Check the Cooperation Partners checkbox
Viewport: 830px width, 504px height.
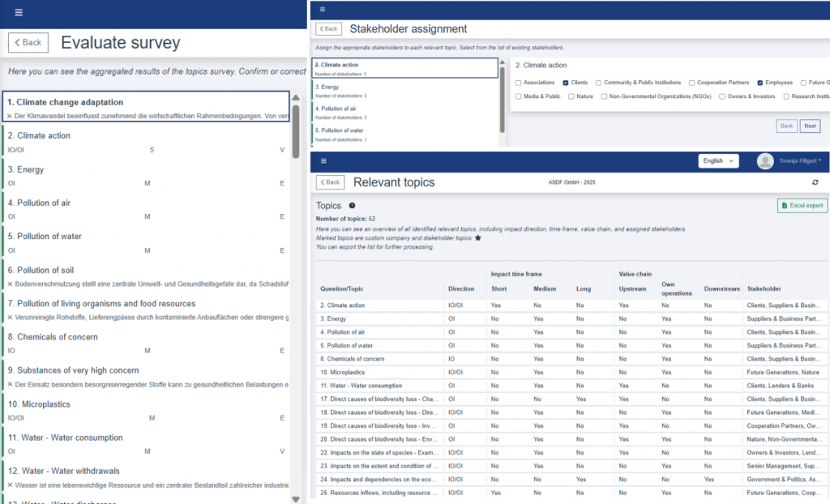[x=691, y=83]
